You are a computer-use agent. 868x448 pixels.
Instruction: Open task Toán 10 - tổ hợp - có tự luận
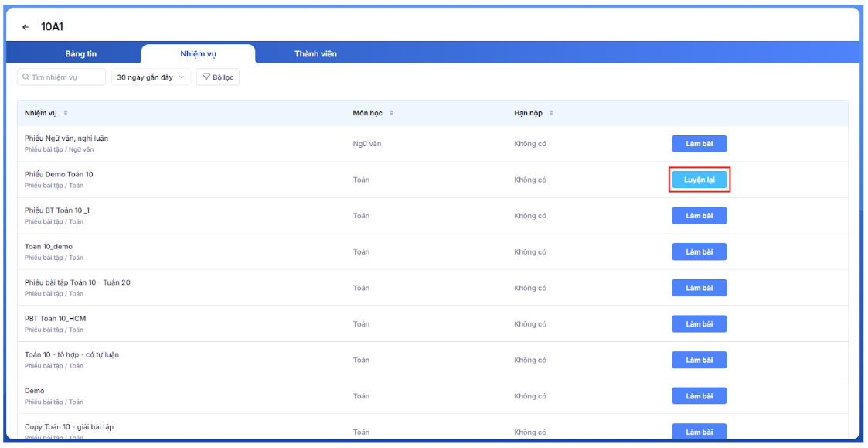[72, 354]
